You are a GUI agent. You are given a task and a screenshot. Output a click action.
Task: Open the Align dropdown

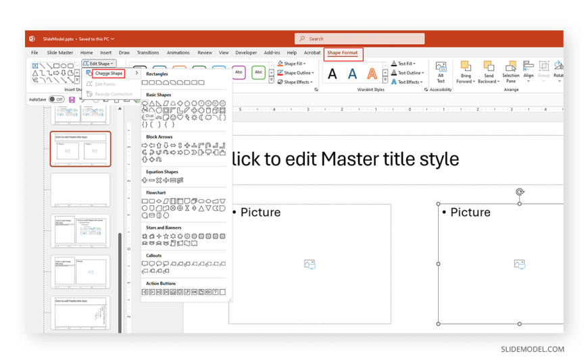point(529,72)
